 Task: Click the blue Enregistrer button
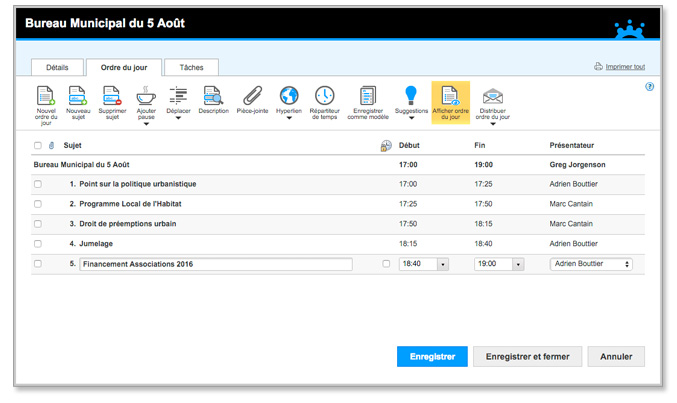(x=431, y=356)
